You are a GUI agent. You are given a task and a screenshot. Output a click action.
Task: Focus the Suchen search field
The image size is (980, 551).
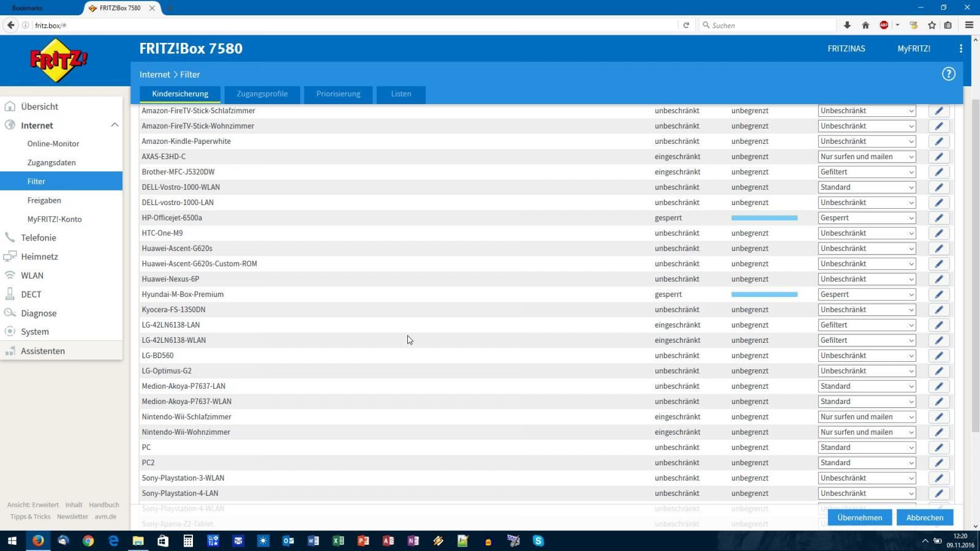[768, 25]
